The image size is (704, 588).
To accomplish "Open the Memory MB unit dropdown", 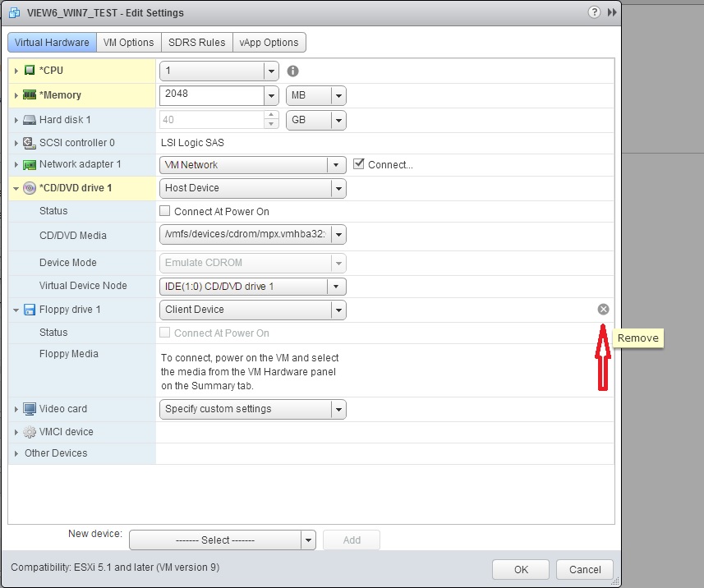I will pyautogui.click(x=338, y=95).
